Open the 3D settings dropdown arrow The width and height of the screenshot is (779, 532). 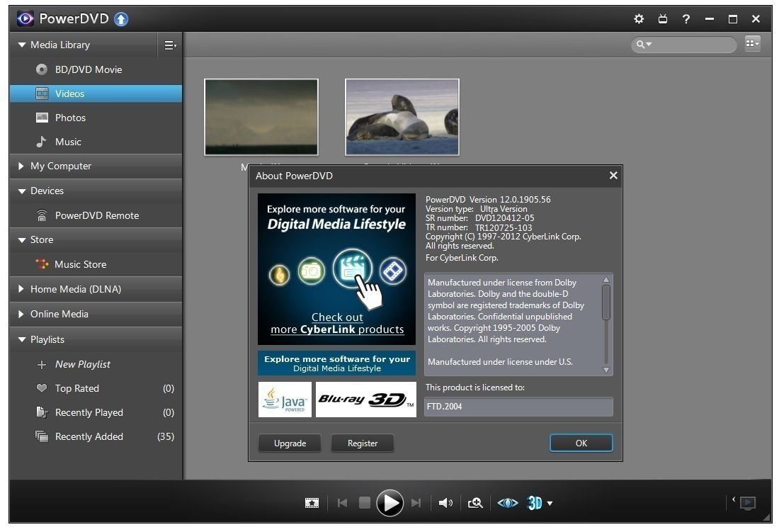point(550,504)
